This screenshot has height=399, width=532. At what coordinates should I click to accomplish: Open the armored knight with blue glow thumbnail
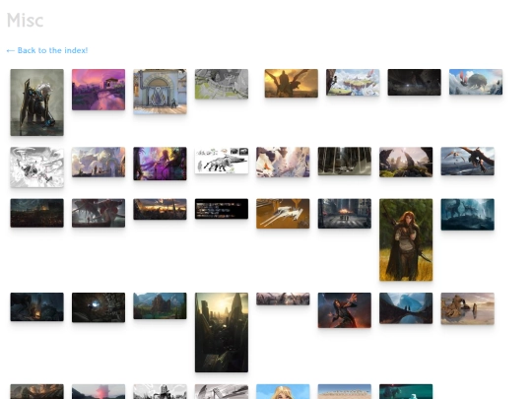coord(37,102)
